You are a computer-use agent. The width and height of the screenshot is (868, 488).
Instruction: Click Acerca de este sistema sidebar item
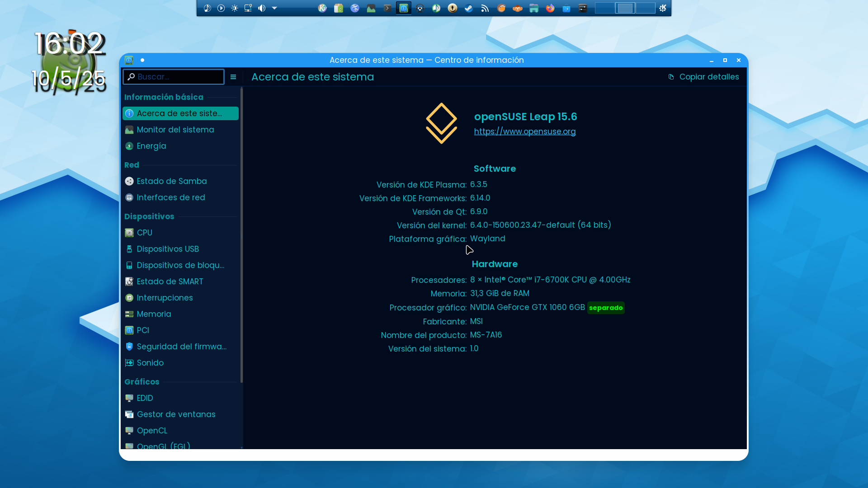tap(180, 113)
